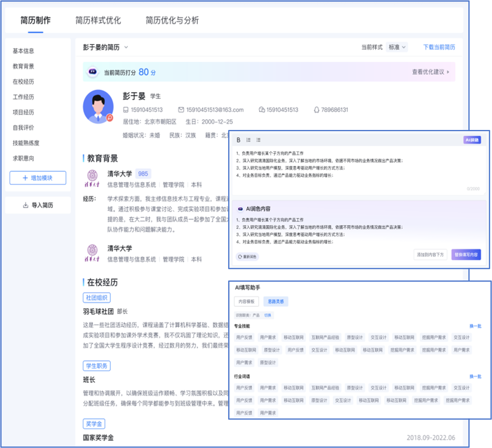The height and width of the screenshot is (448, 492).
Task: Go to 教育背景 in the sidebar
Action: pyautogui.click(x=23, y=66)
